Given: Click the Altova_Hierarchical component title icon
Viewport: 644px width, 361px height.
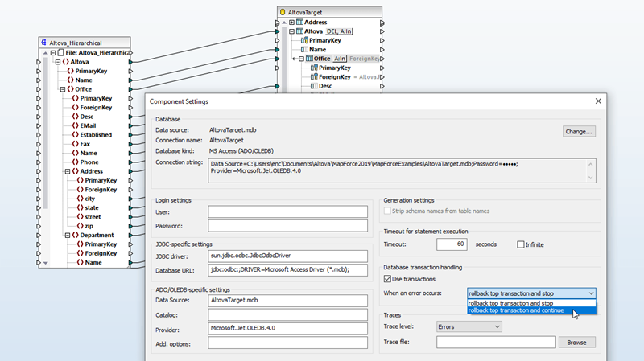Looking at the screenshot, I should point(43,42).
